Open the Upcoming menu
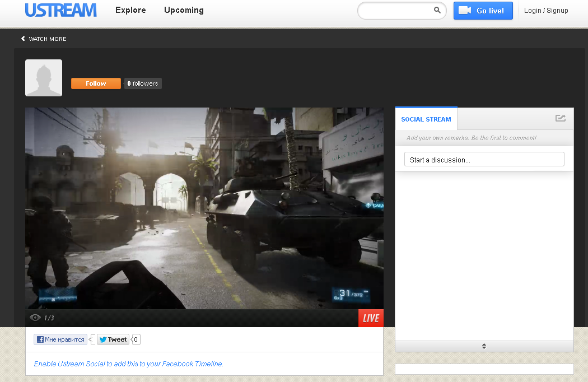588x382 pixels. click(x=184, y=10)
